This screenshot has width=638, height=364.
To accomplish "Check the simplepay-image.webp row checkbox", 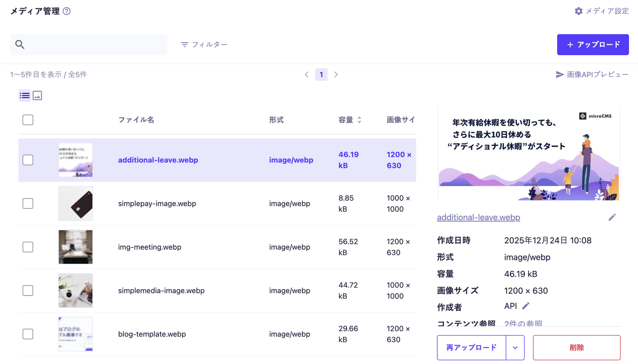I will [x=28, y=204].
